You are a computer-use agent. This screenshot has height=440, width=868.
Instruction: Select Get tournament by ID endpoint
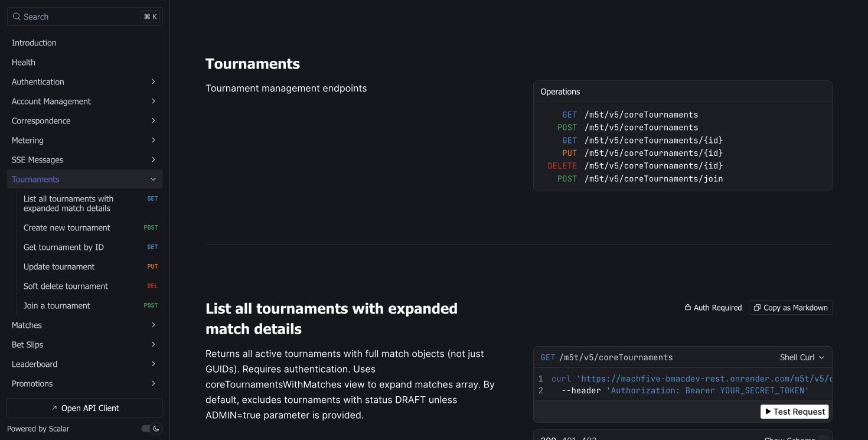click(x=90, y=247)
